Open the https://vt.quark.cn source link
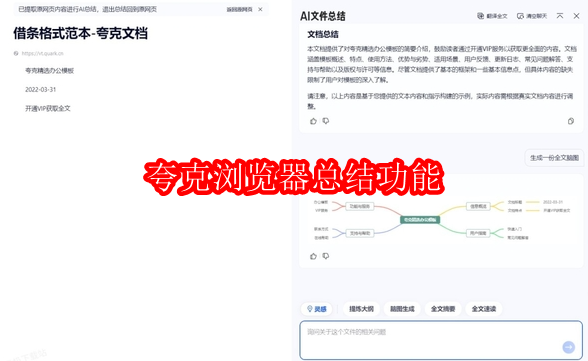The width and height of the screenshot is (588, 361). pos(42,53)
